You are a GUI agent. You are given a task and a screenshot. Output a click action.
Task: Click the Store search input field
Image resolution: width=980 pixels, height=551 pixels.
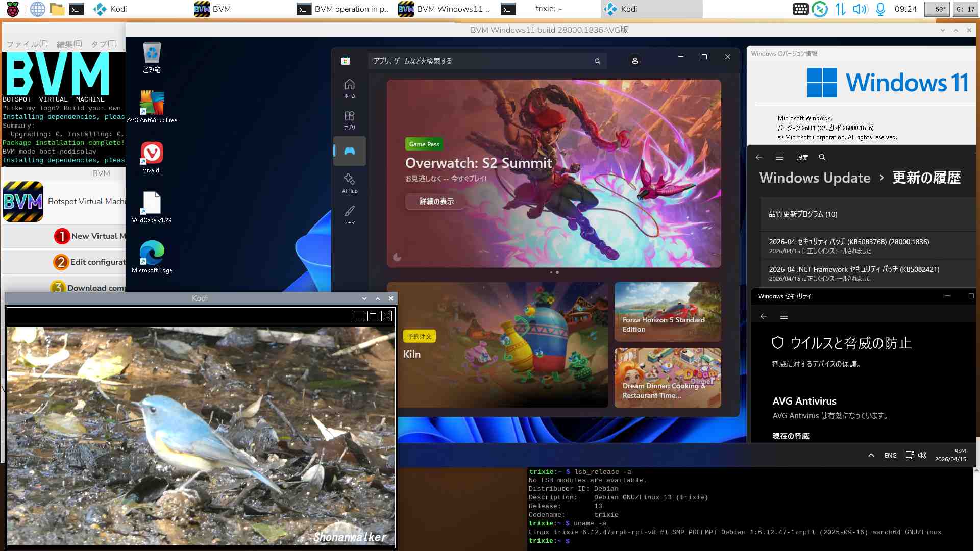[x=480, y=61]
